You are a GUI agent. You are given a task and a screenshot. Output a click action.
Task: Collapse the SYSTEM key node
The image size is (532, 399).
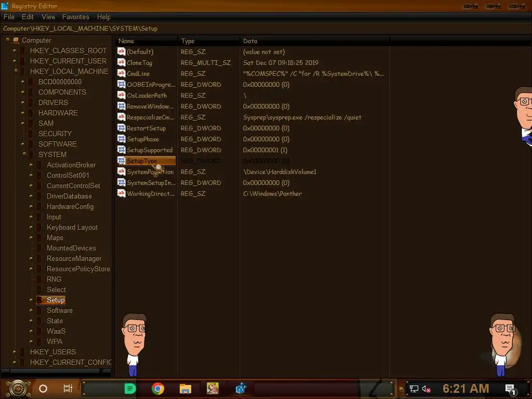click(24, 154)
